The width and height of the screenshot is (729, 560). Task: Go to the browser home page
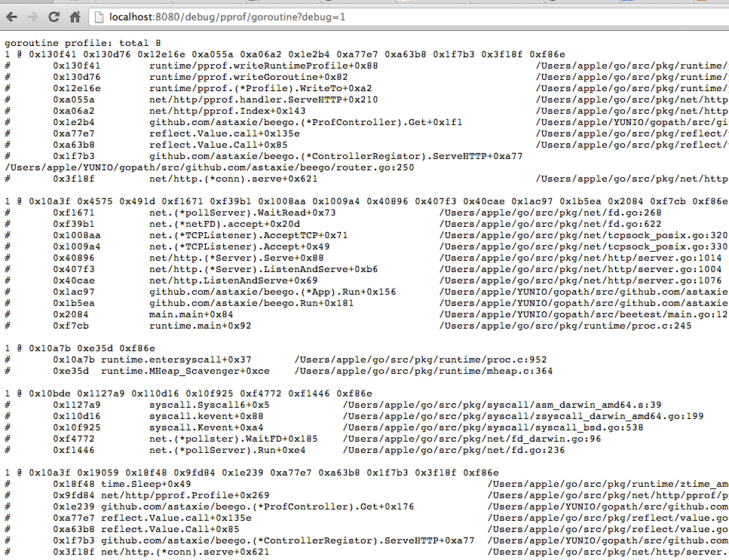[x=75, y=16]
